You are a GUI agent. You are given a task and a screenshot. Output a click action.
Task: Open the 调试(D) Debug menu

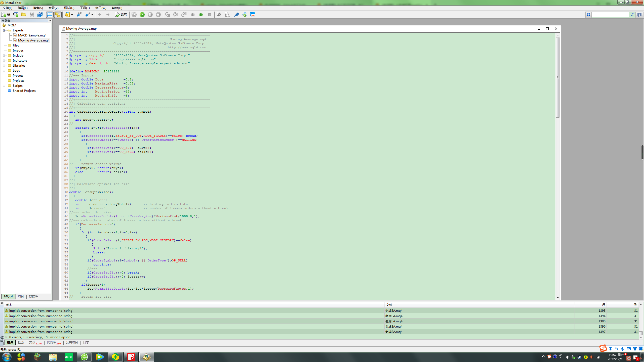point(69,8)
